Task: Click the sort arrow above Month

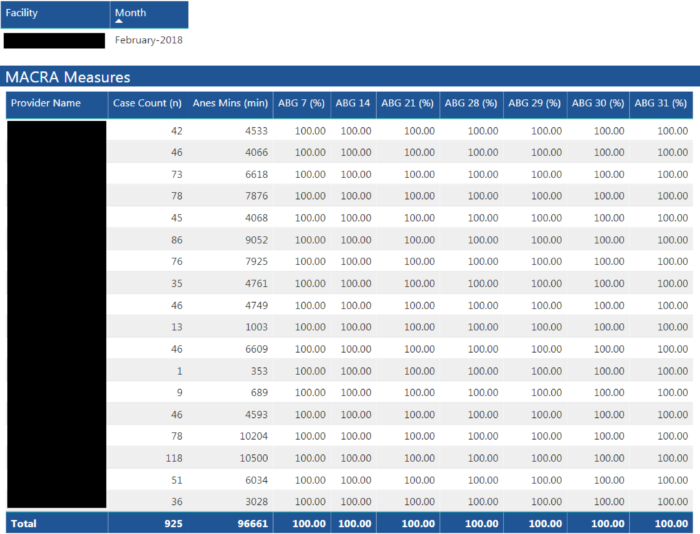Action: tap(119, 21)
